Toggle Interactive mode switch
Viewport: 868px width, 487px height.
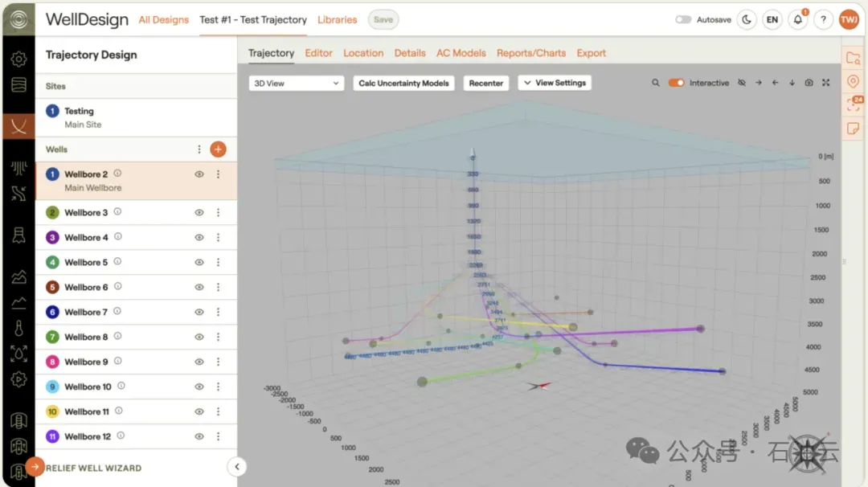tap(676, 83)
